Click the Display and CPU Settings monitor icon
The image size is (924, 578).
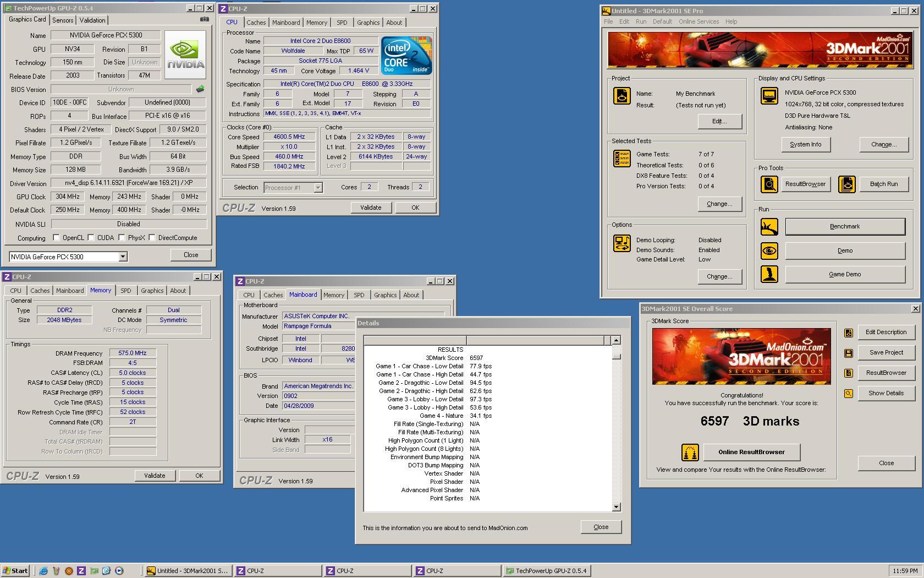click(x=769, y=96)
